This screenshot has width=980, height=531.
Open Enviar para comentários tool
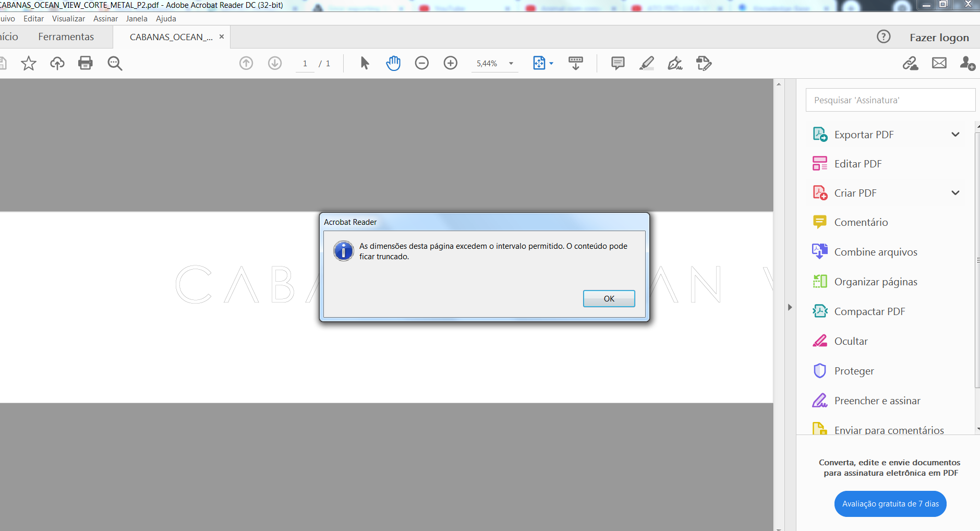click(x=889, y=430)
